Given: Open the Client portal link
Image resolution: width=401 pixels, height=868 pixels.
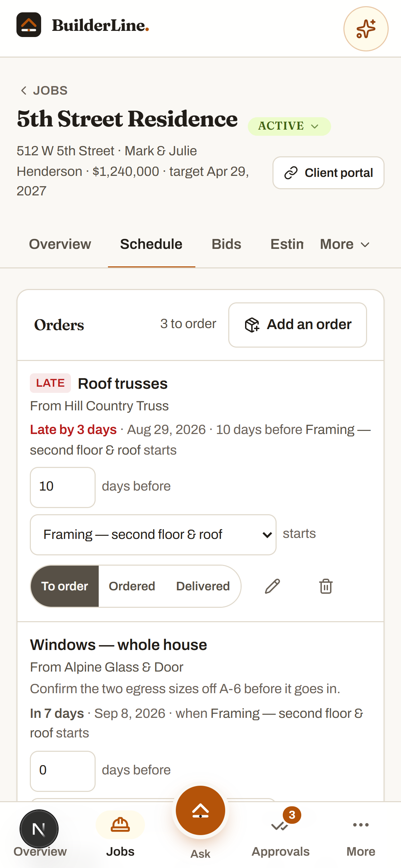Looking at the screenshot, I should pyautogui.click(x=328, y=173).
